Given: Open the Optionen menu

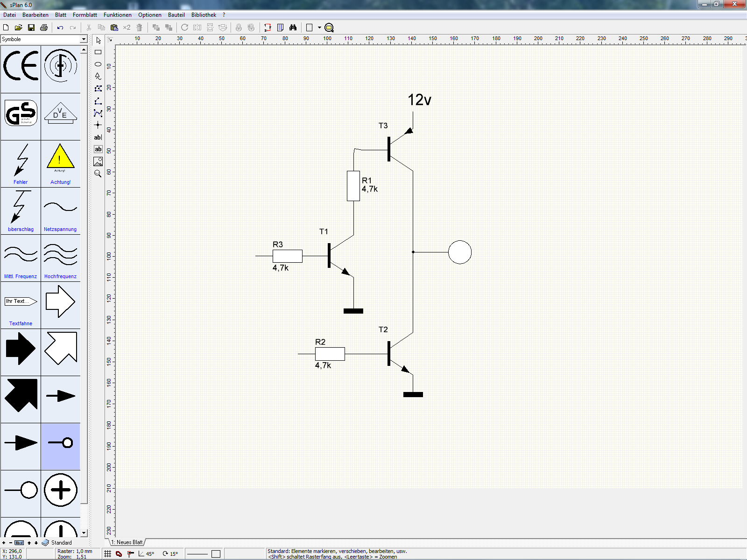Looking at the screenshot, I should coord(150,15).
